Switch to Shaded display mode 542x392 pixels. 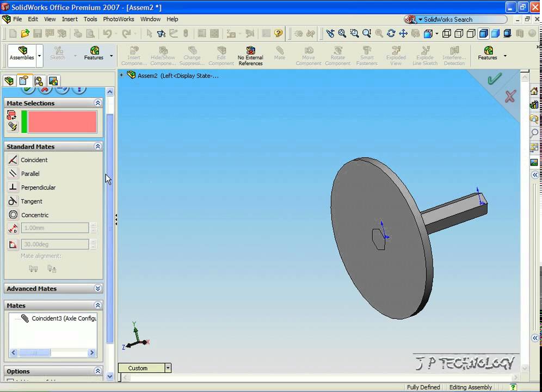click(x=495, y=34)
